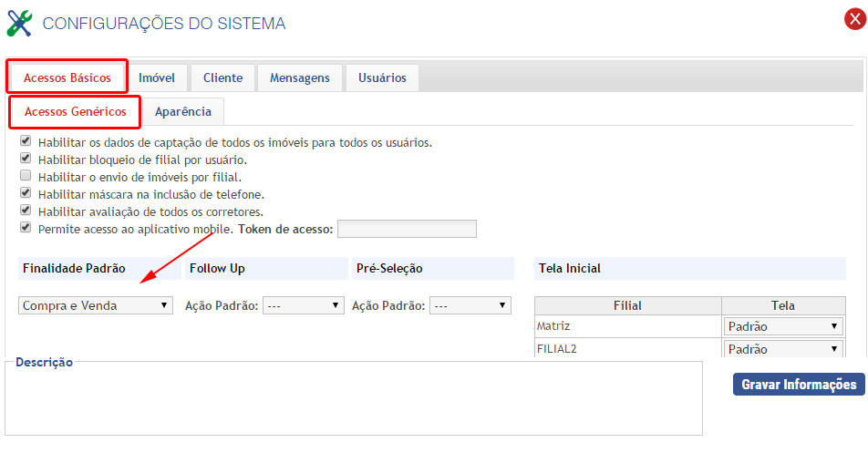Select the Usuários tab
The width and height of the screenshot is (868, 453).
382,78
